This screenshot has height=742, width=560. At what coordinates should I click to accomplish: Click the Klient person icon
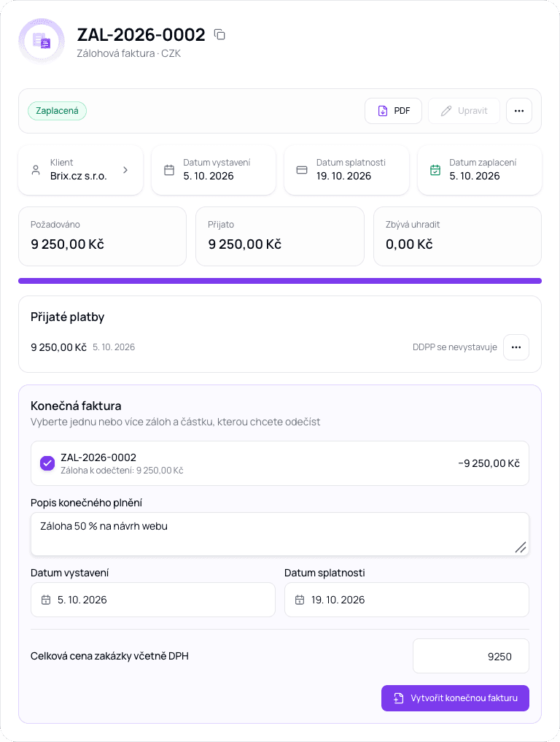(36, 170)
